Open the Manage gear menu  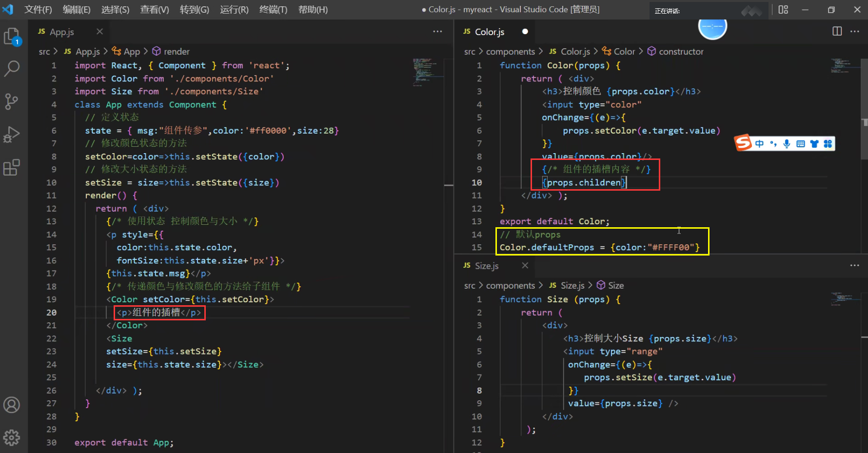pos(12,437)
